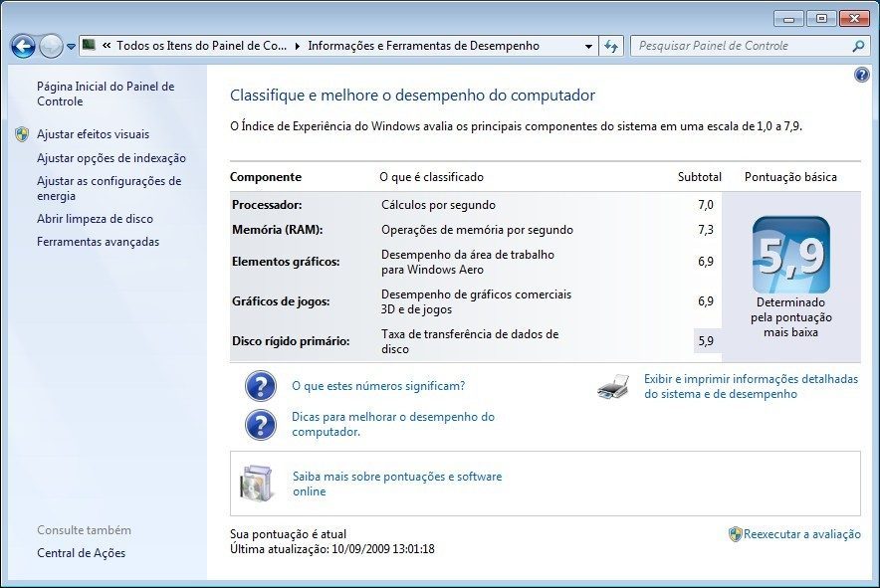Open the help question mark icon
Screen dimensions: 880x588
tap(861, 75)
